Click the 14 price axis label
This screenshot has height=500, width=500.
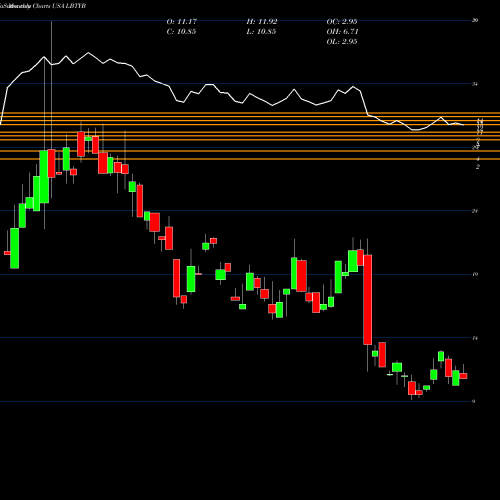pyautogui.click(x=475, y=338)
